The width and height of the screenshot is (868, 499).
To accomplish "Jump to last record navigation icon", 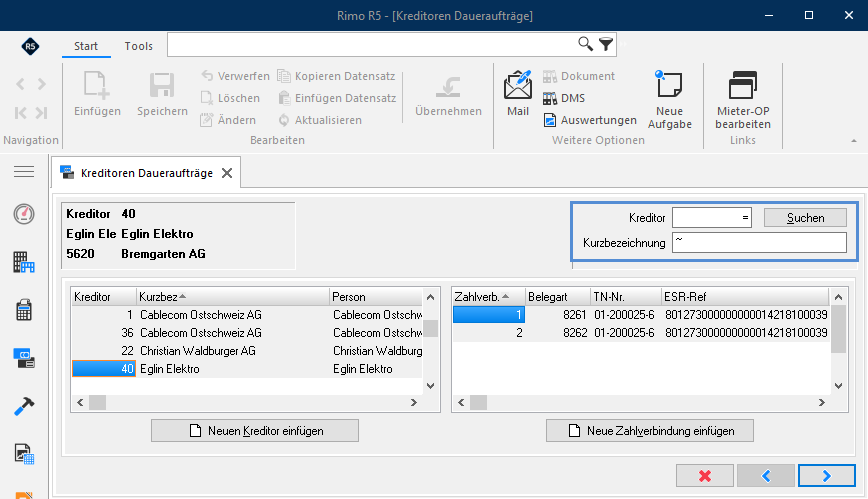I will point(42,113).
